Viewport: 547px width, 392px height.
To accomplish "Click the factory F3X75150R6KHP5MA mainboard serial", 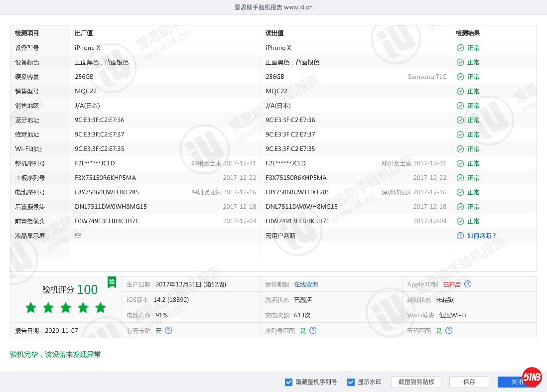I will point(105,178).
